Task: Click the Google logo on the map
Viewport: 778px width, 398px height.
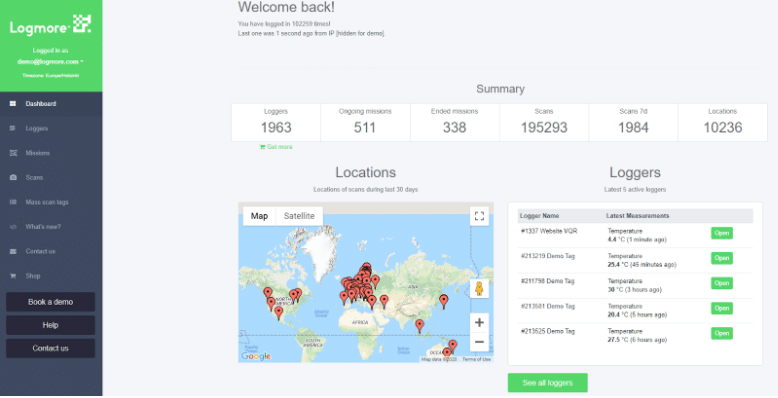Action: (x=256, y=356)
